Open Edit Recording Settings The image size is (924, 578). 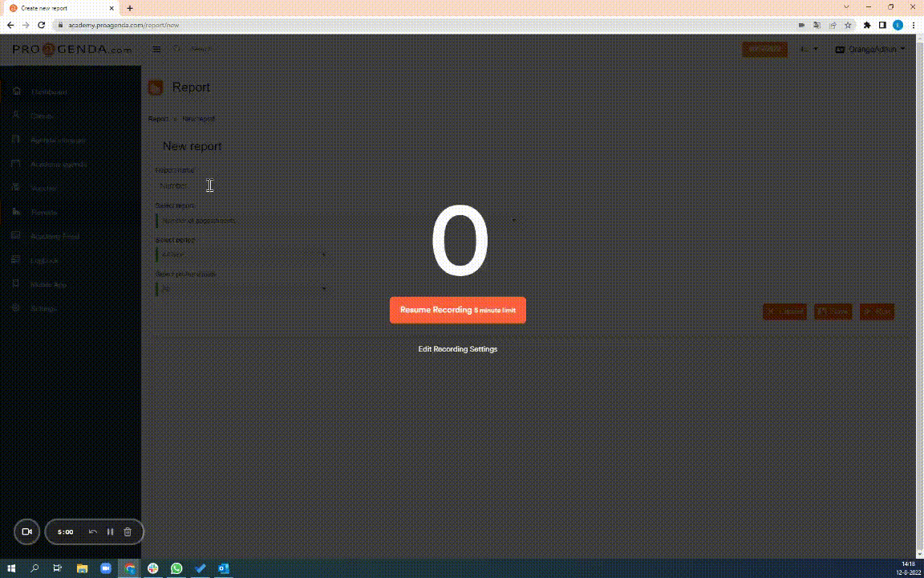point(457,349)
